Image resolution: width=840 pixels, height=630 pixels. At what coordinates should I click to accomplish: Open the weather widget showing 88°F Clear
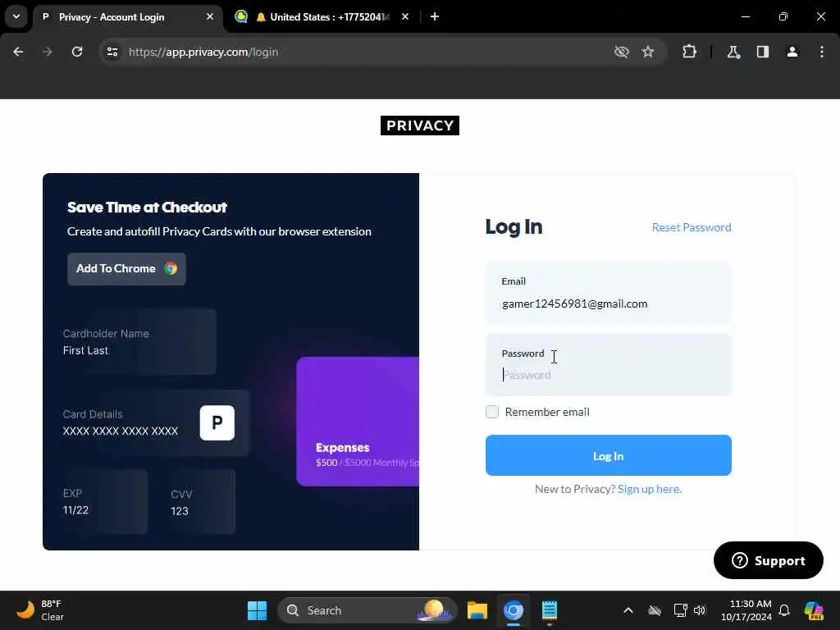(x=40, y=610)
